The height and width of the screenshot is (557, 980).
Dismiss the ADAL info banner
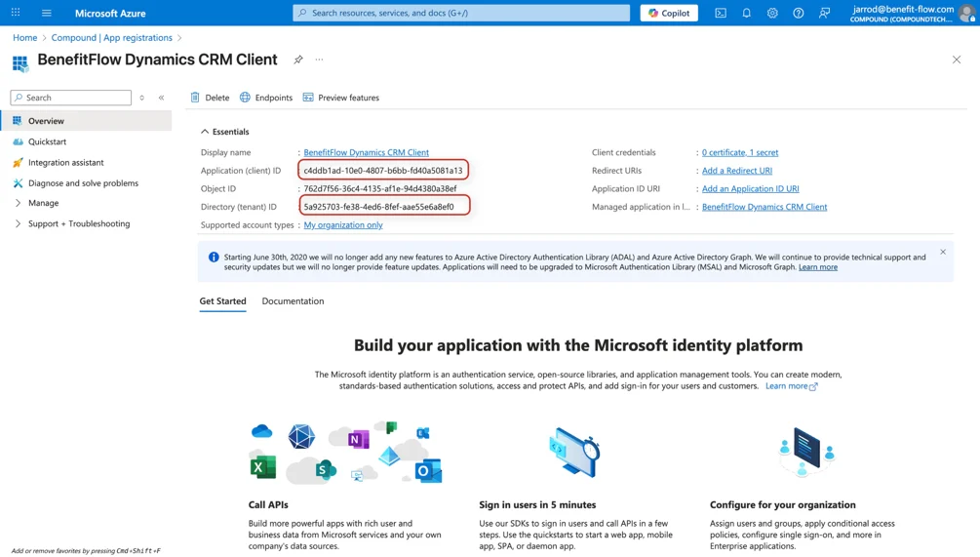(x=943, y=252)
